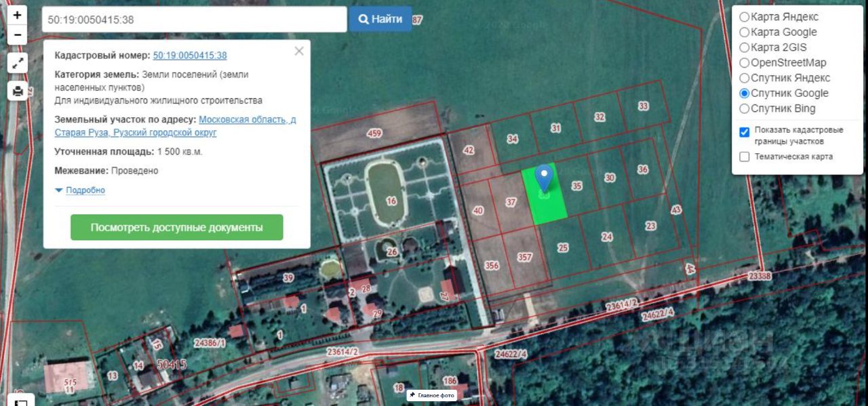
Task: Click parcel number 357 on map
Action: point(524,258)
